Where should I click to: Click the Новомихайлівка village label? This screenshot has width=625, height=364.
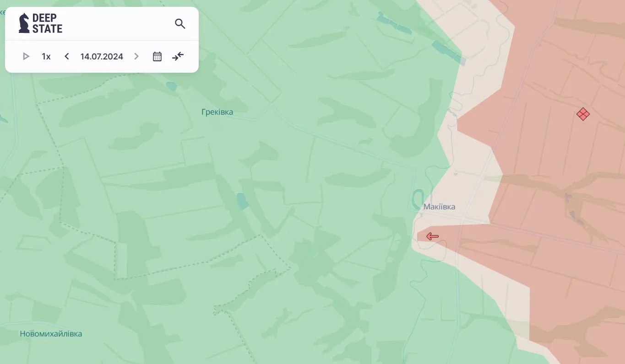coord(51,334)
